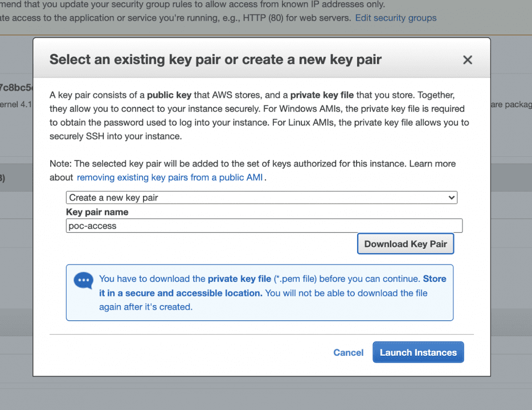Click the recommendation text about security group rules
The height and width of the screenshot is (410, 532).
194,5
